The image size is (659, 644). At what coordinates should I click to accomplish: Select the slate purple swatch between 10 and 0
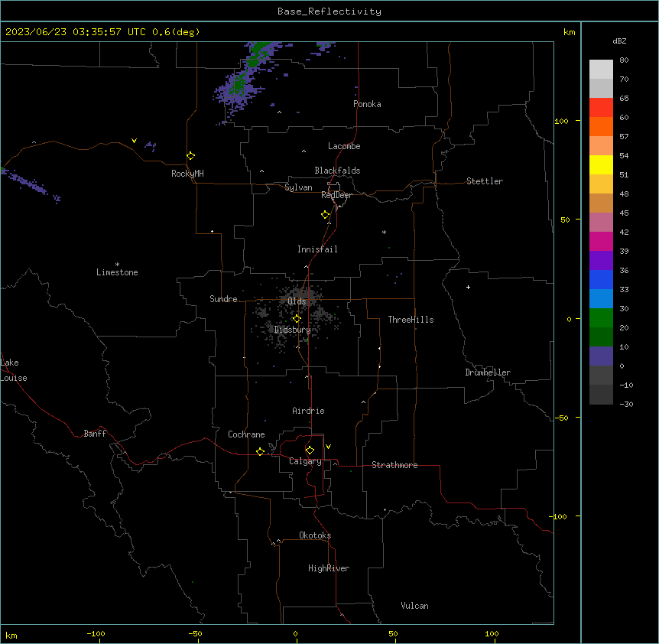601,356
